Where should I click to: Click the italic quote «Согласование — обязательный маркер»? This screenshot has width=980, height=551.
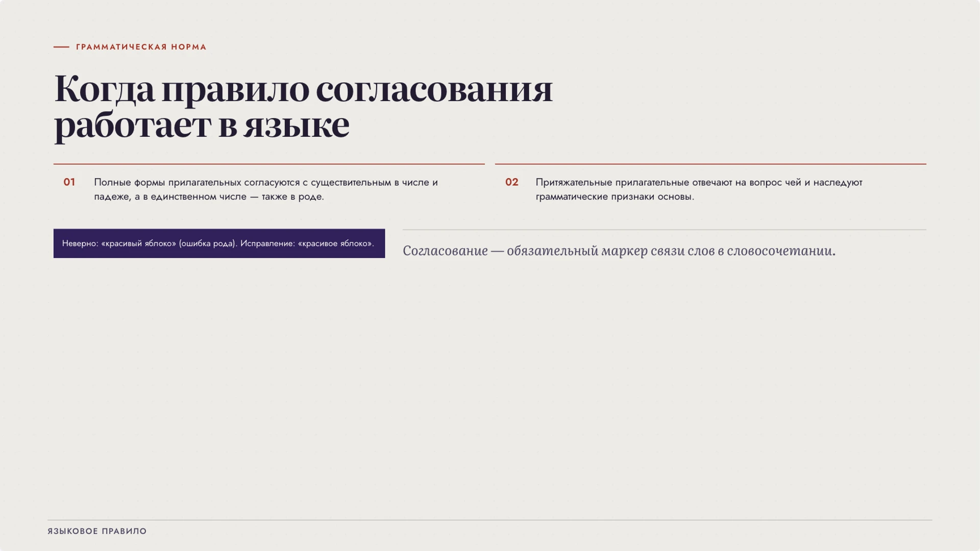click(x=619, y=251)
